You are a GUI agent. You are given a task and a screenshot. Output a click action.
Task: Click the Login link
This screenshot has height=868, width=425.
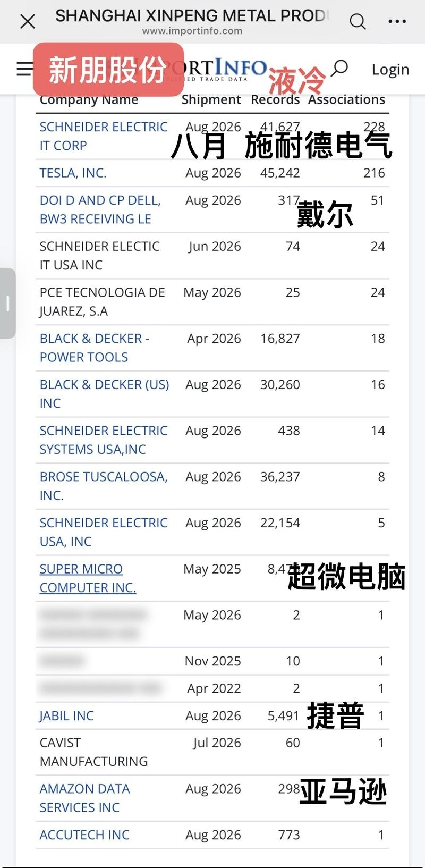tap(390, 69)
